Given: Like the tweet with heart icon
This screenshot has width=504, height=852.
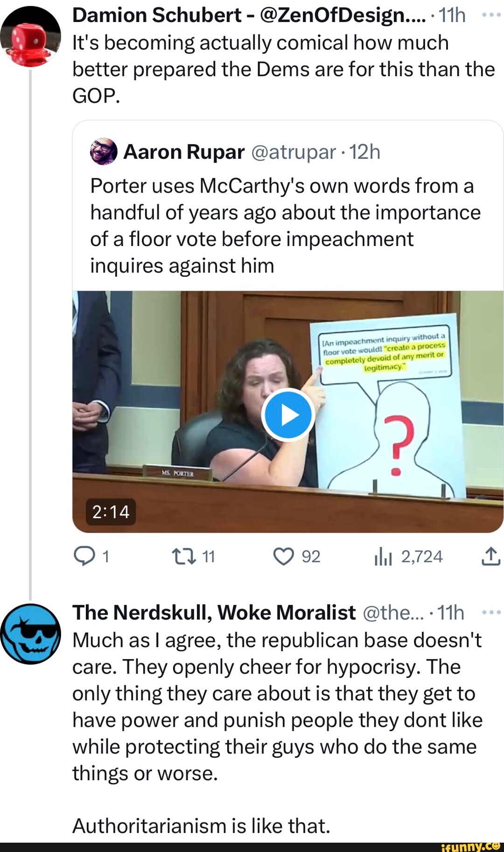Looking at the screenshot, I should point(283,556).
